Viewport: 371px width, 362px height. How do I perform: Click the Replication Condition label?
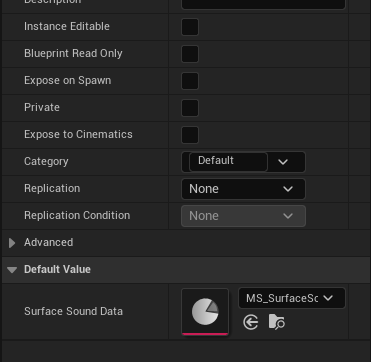(x=77, y=215)
